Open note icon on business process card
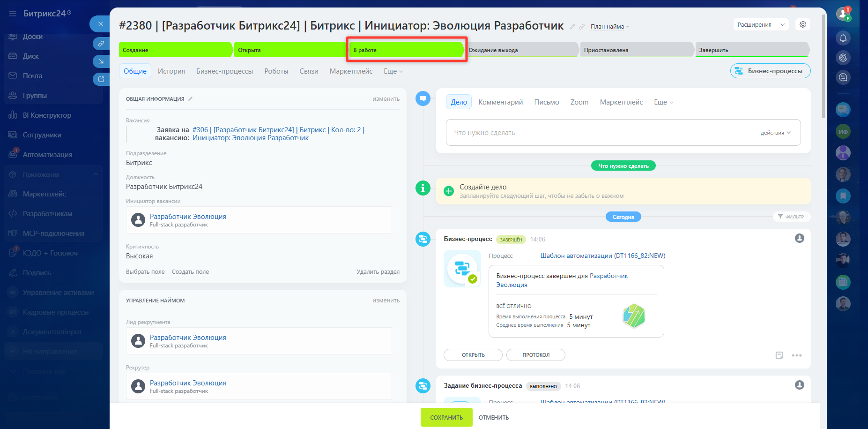This screenshot has width=868, height=429. (779, 355)
